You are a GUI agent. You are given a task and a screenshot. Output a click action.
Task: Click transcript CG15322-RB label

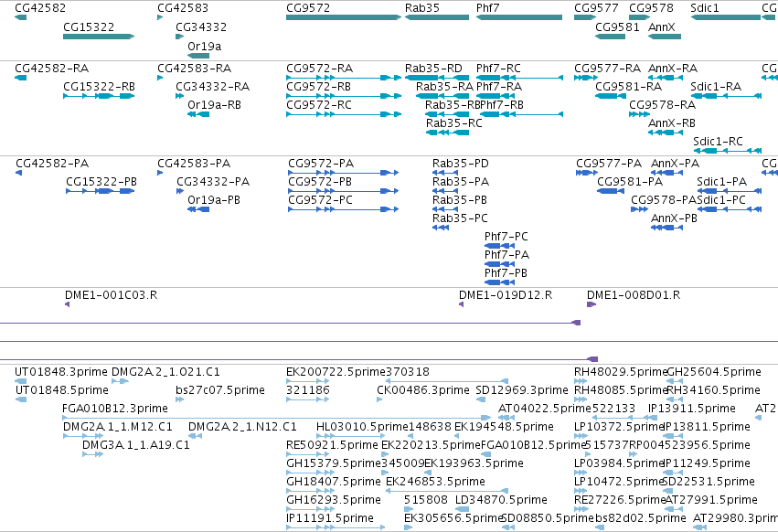100,86
